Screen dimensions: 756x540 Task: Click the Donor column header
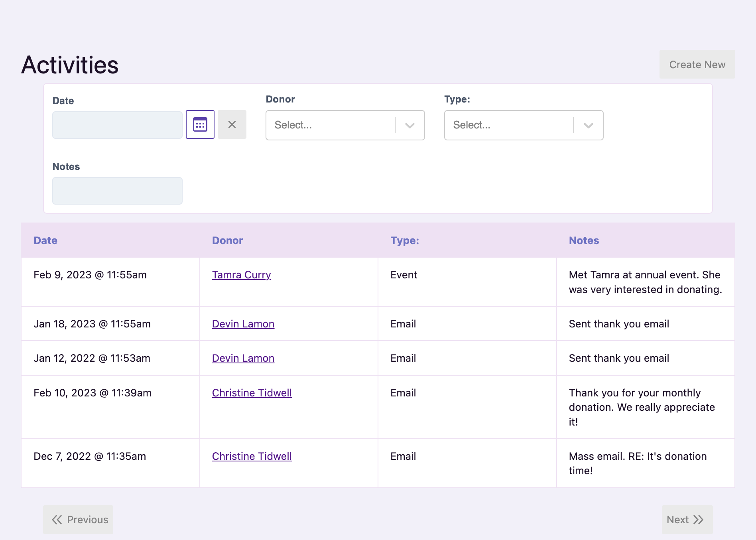(x=227, y=240)
